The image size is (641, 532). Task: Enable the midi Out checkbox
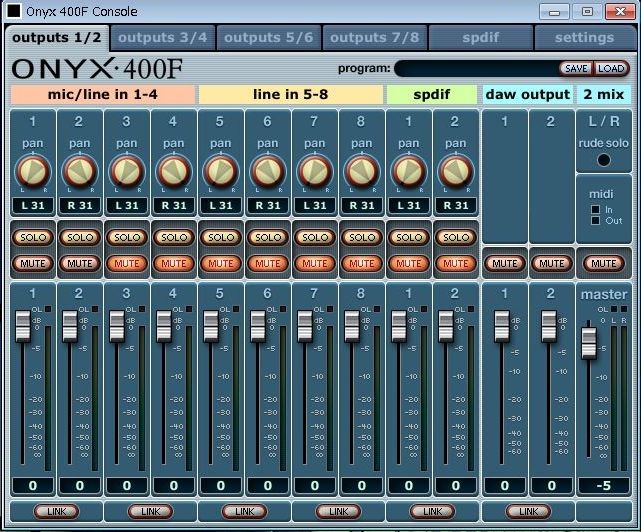coord(596,221)
